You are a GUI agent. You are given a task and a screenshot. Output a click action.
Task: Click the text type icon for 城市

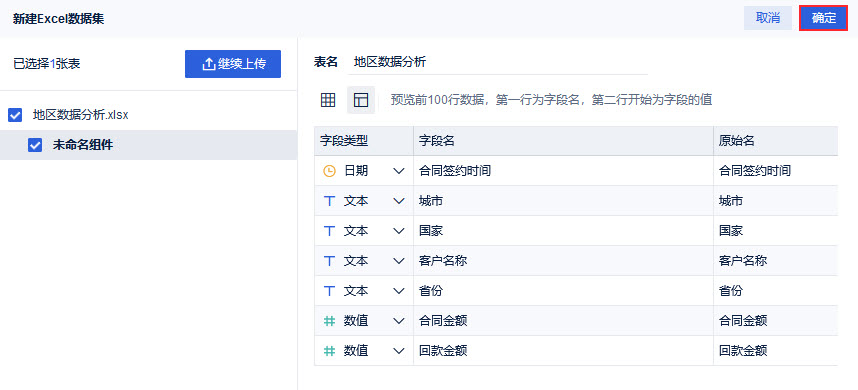[x=329, y=201]
